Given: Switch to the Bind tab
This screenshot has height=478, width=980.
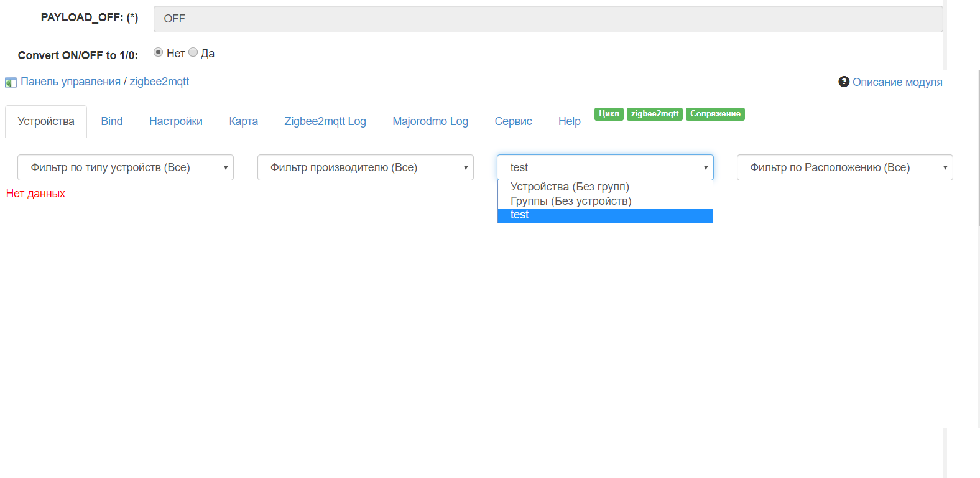Looking at the screenshot, I should (x=112, y=121).
